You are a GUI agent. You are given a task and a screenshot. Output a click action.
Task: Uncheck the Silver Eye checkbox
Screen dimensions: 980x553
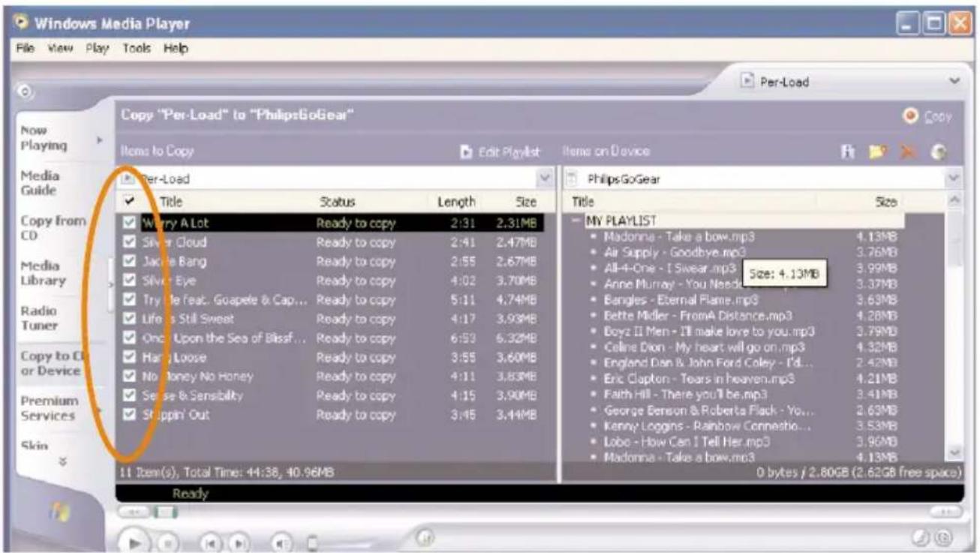click(129, 281)
